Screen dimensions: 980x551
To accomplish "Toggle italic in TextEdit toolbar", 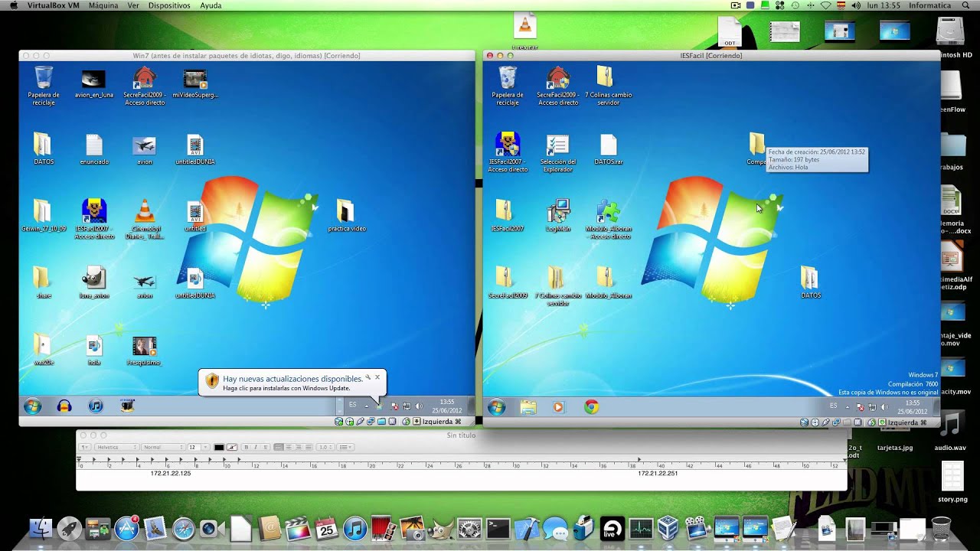I will pyautogui.click(x=256, y=447).
